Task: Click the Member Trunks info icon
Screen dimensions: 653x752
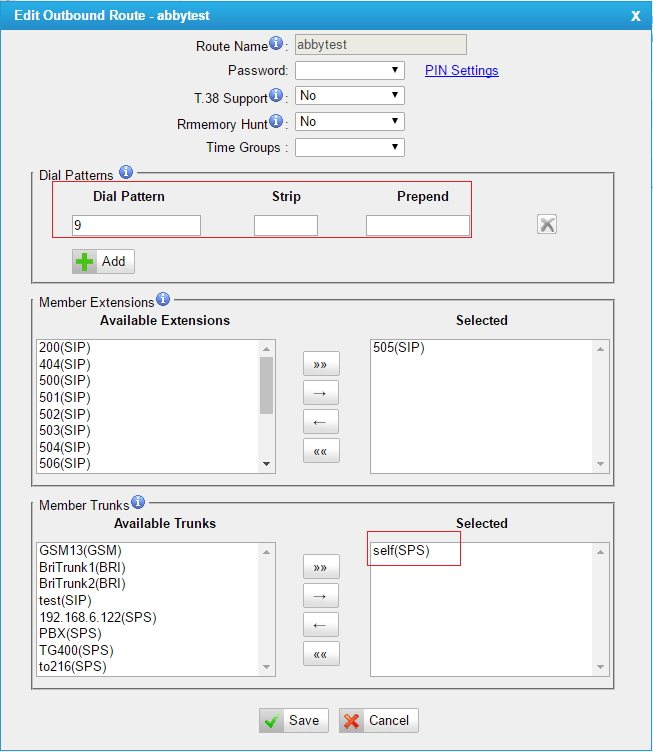Action: point(138,502)
